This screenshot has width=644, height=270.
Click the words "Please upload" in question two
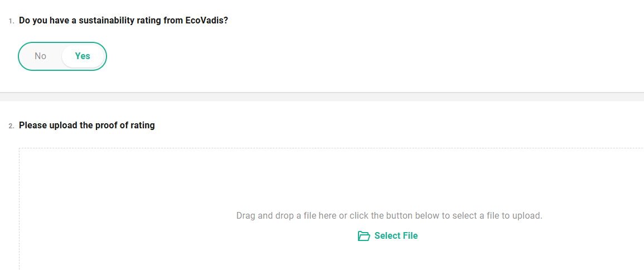tap(48, 126)
